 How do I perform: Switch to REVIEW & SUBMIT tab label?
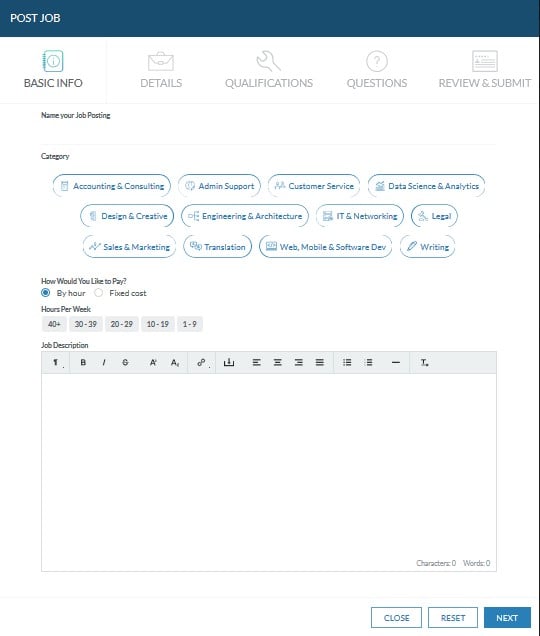485,83
